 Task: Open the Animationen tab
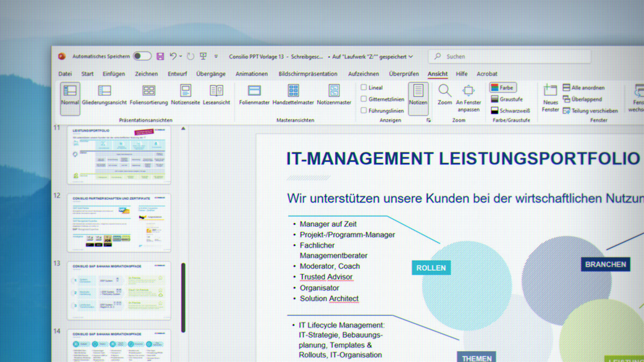pos(252,74)
